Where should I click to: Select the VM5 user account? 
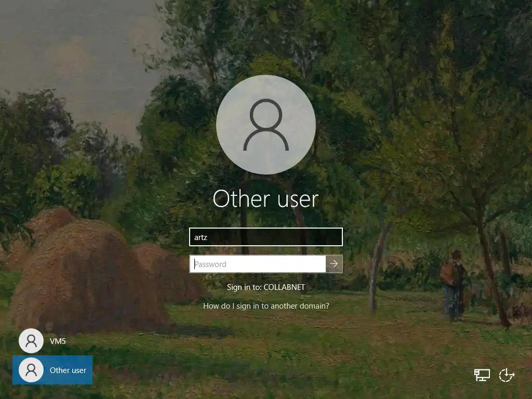43,341
